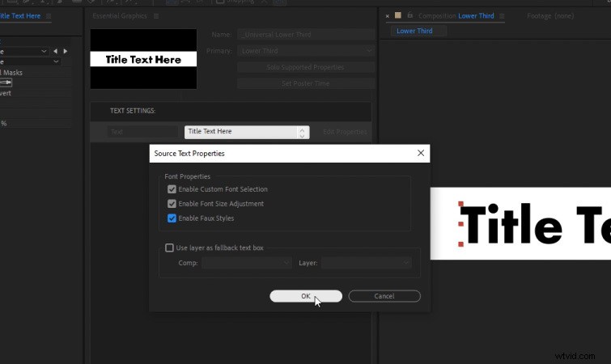
Task: Check Use layer as fallback text box
Action: point(169,248)
